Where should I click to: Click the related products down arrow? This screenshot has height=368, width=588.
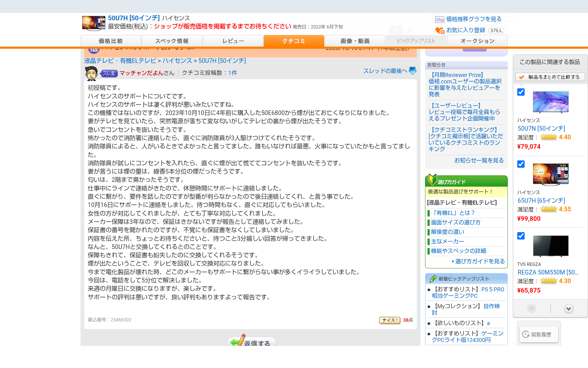coord(569,309)
